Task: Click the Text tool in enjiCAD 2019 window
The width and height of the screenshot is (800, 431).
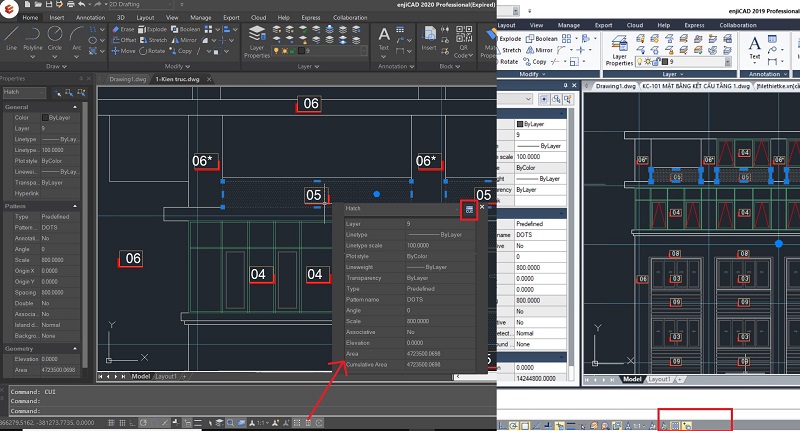Action: coord(755,48)
